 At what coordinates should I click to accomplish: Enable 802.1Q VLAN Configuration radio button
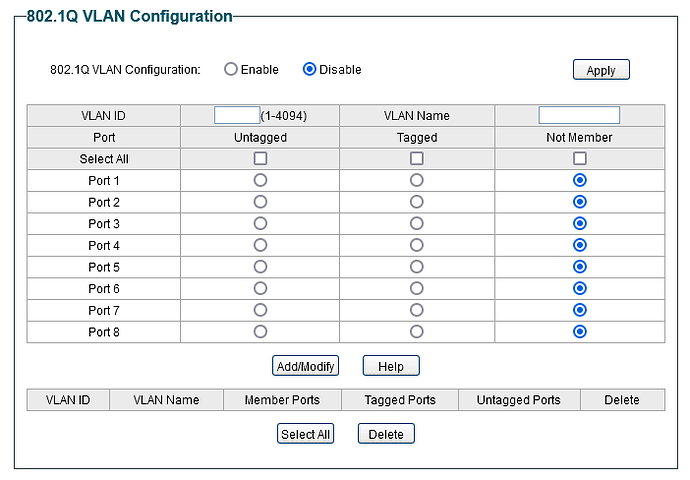(231, 69)
